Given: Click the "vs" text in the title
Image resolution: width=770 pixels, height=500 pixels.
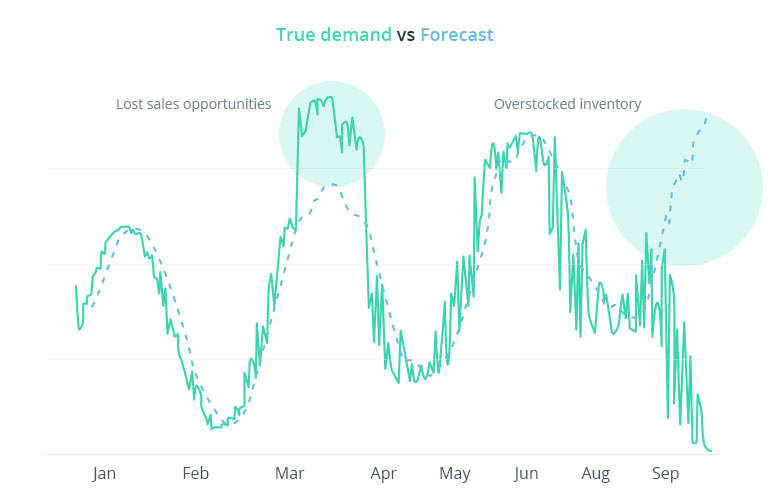Looking at the screenshot, I should 406,35.
